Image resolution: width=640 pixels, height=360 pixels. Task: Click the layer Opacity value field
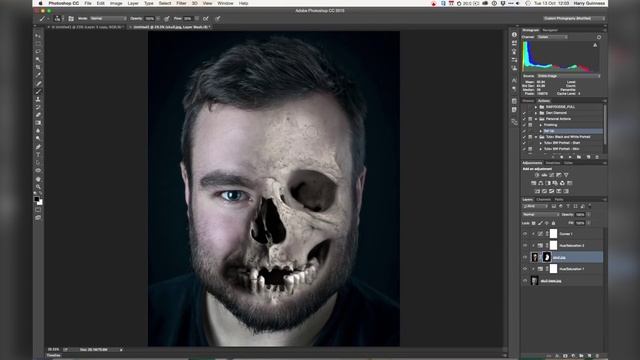point(580,214)
